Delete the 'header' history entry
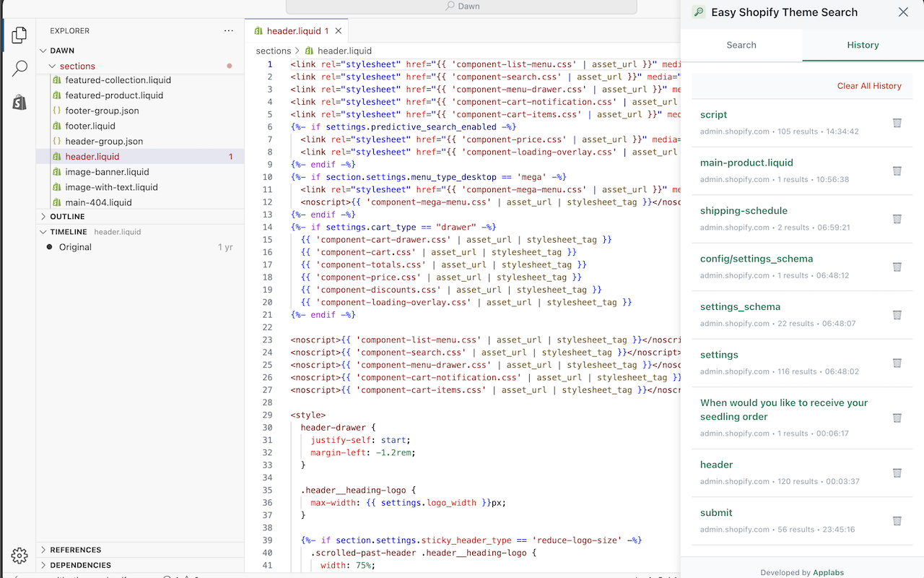 [x=897, y=473]
